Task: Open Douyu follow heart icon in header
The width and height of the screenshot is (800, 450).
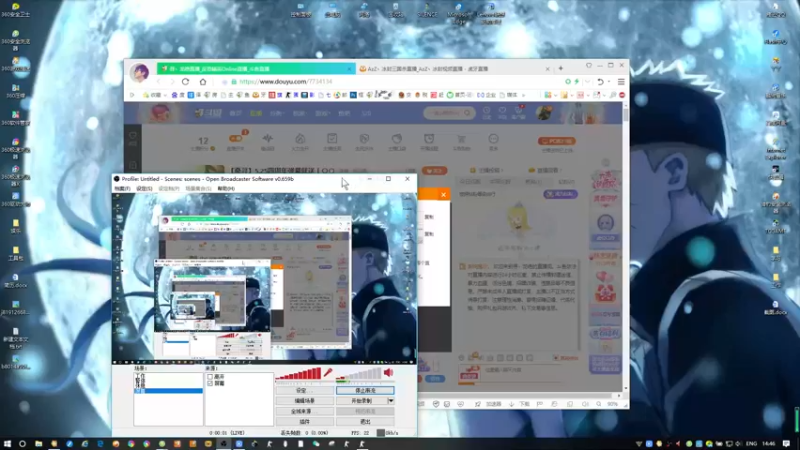Action: click(x=503, y=112)
